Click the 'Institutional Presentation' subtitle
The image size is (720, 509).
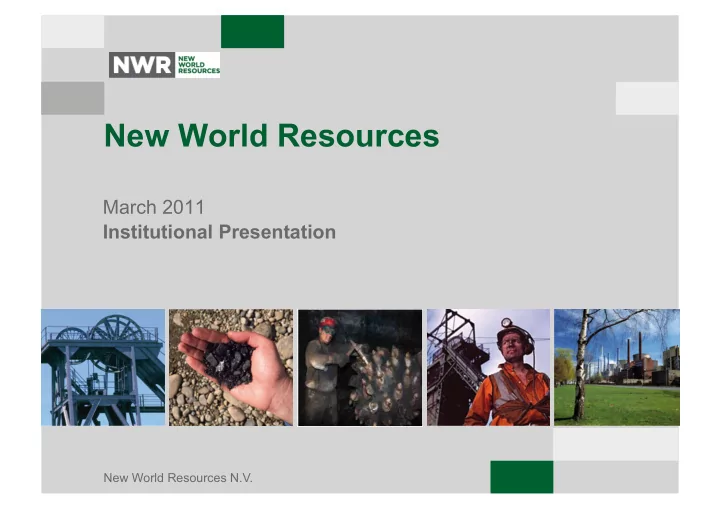[219, 232]
